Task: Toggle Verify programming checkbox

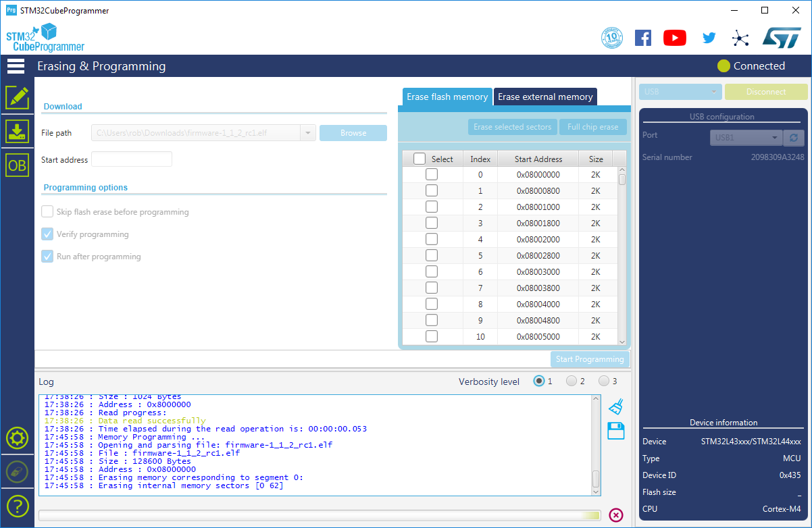Action: click(47, 234)
